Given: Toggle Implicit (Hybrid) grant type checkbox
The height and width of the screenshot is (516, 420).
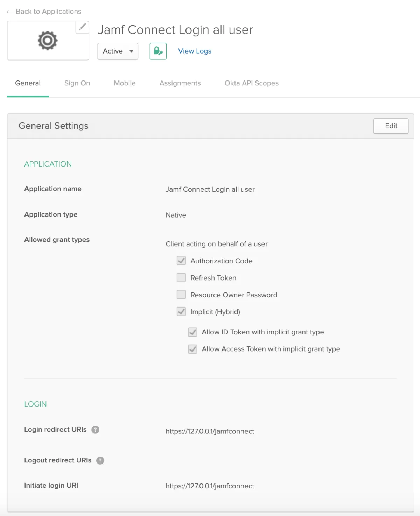Looking at the screenshot, I should (x=181, y=311).
